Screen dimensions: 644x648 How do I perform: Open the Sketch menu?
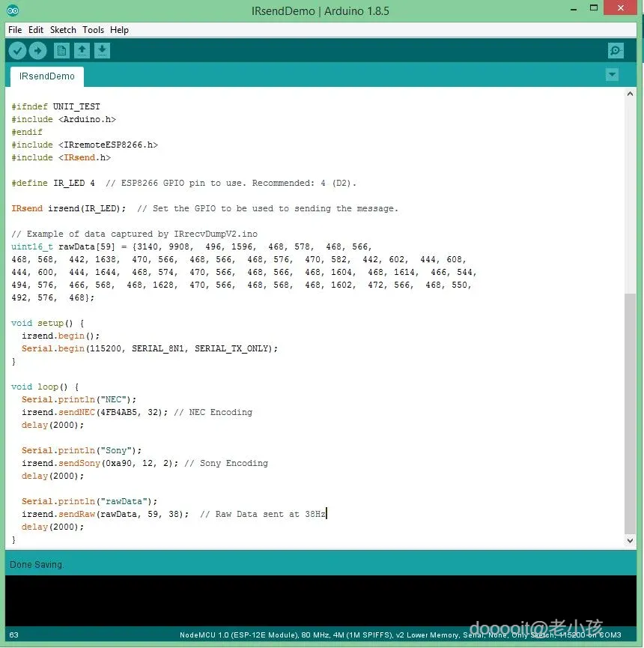point(63,30)
